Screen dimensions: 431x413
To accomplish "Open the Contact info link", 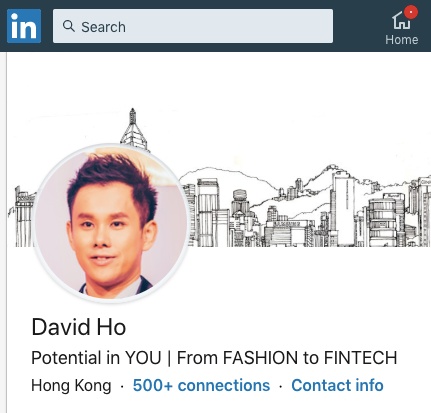I will point(337,385).
